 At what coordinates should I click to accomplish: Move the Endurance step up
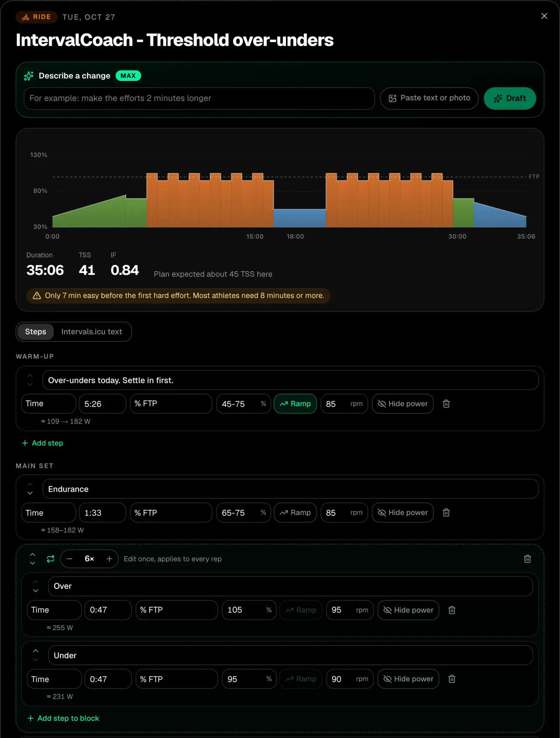30,484
